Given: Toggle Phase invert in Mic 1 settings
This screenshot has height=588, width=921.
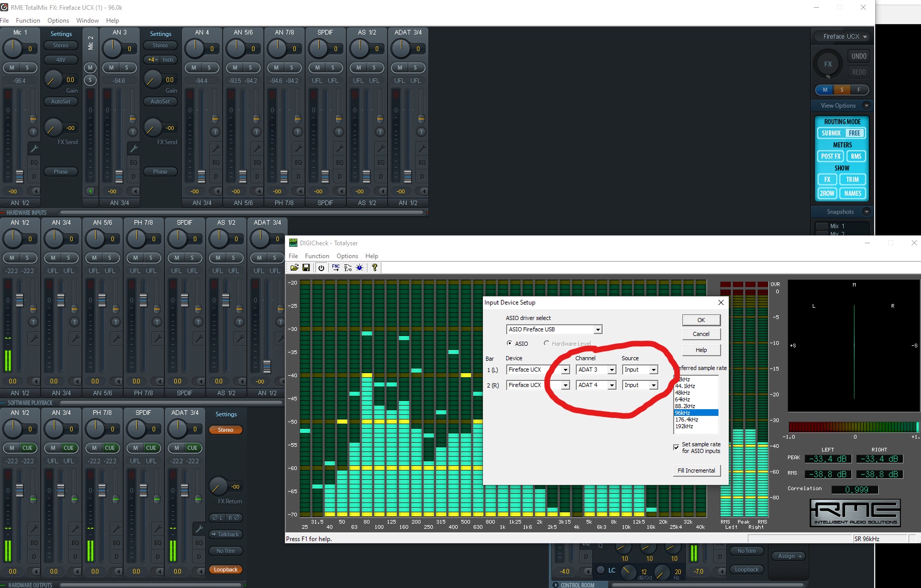Looking at the screenshot, I should [61, 172].
